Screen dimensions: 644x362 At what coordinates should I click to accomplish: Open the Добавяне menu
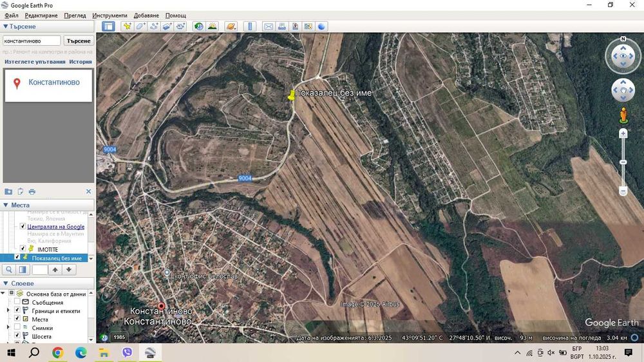pos(146,15)
